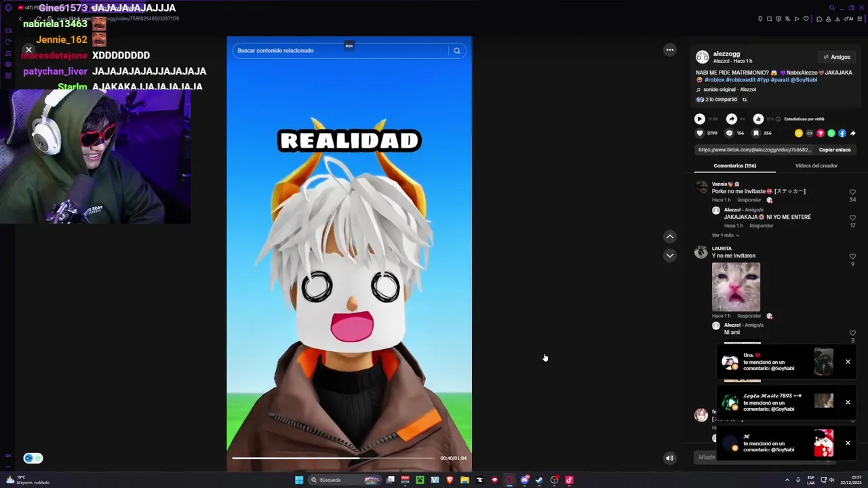
Task: Click alezzogg profile avatar
Action: pyautogui.click(x=703, y=57)
